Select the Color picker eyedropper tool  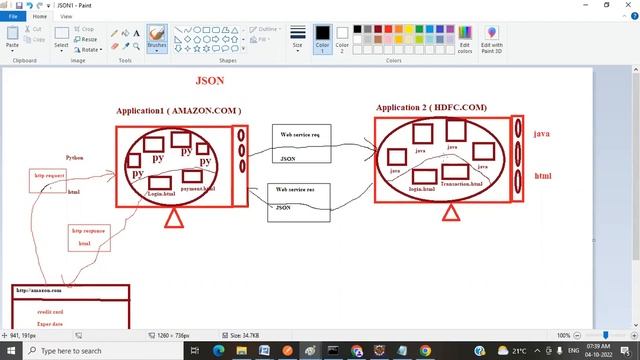[125, 47]
